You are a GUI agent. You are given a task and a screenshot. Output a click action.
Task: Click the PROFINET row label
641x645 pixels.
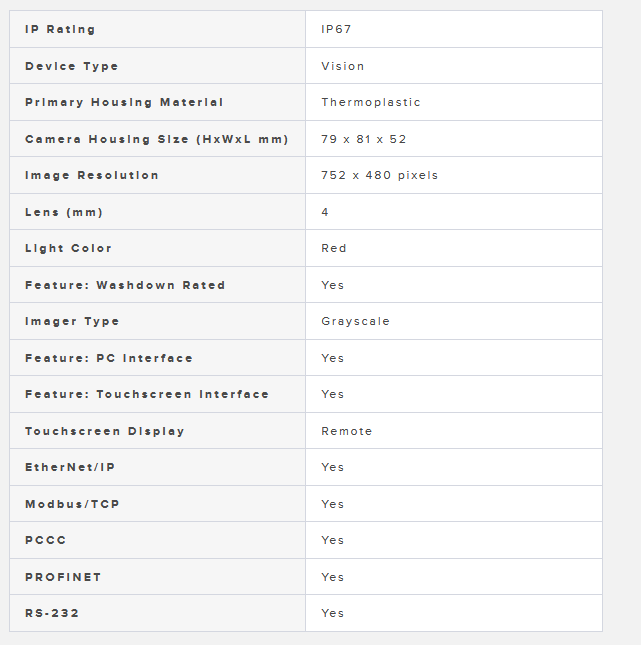[63, 577]
